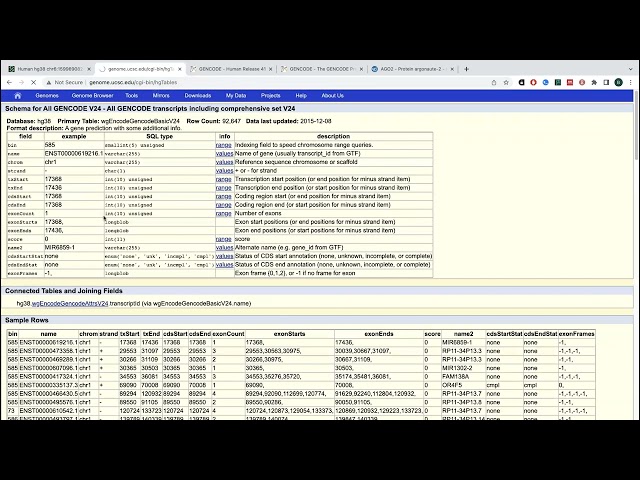
Task: Click the address bar URL field
Action: coord(265,82)
